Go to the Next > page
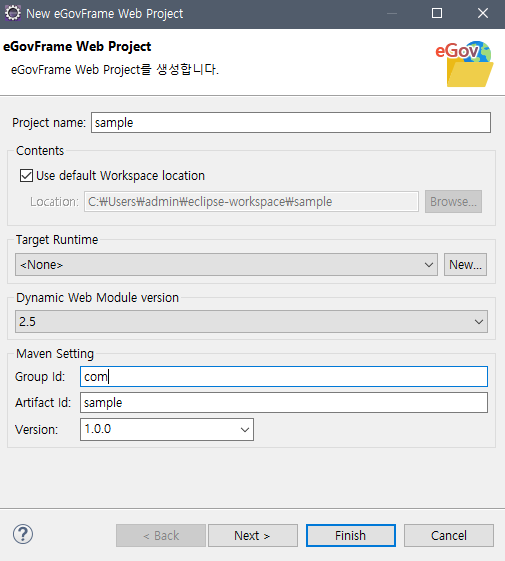The image size is (505, 561). point(253,536)
